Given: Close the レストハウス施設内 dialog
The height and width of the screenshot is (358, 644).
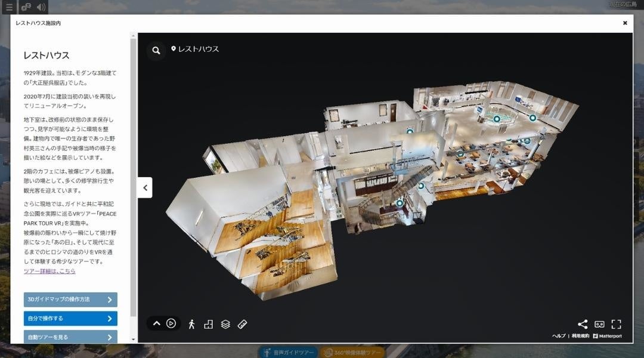Looking at the screenshot, I should [625, 23].
